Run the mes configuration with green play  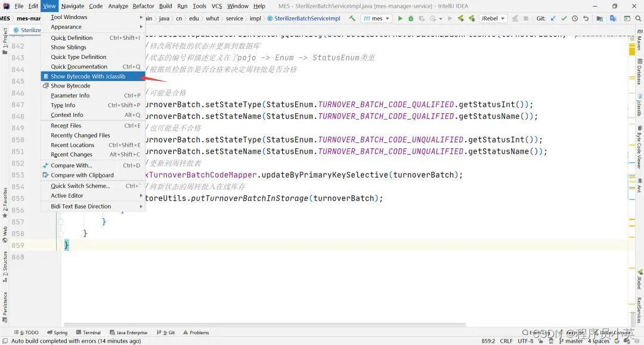pos(400,18)
